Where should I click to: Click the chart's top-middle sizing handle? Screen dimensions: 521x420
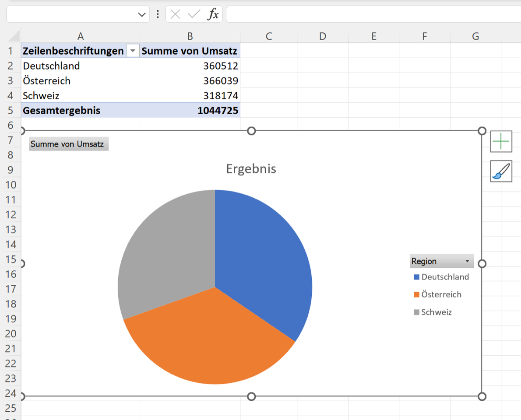(x=252, y=131)
